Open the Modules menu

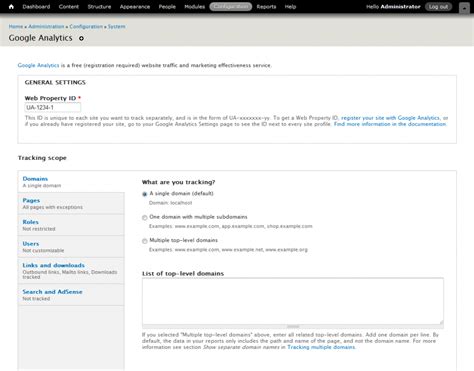pos(195,7)
